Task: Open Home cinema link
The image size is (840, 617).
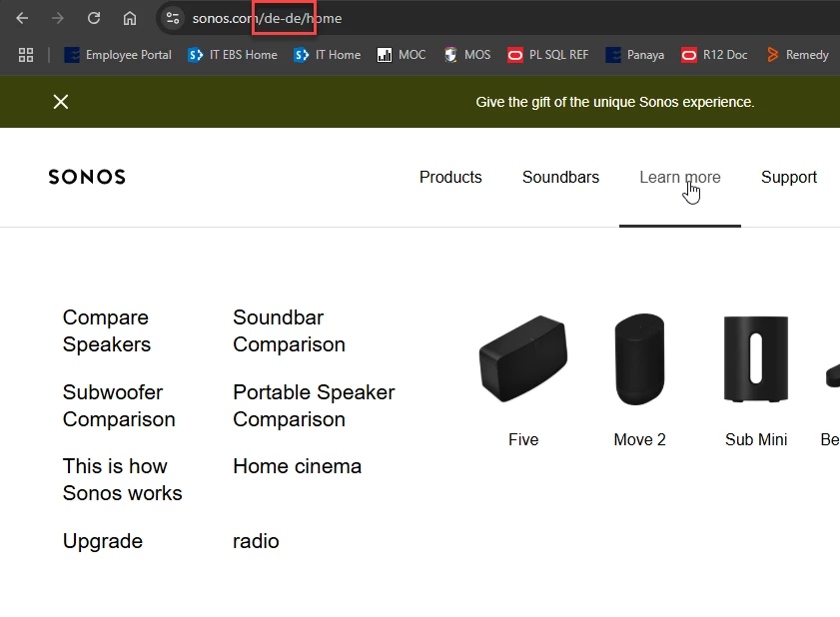Action: tap(298, 466)
